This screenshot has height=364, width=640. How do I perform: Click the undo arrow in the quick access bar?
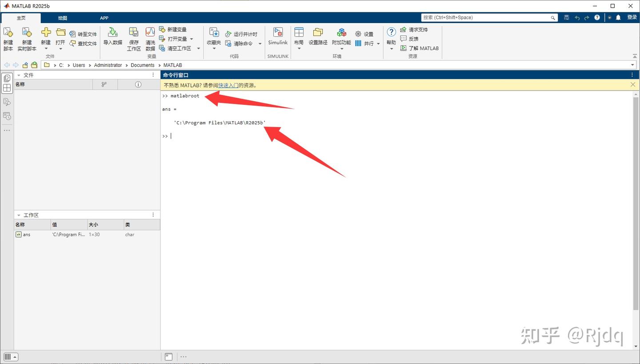[577, 17]
